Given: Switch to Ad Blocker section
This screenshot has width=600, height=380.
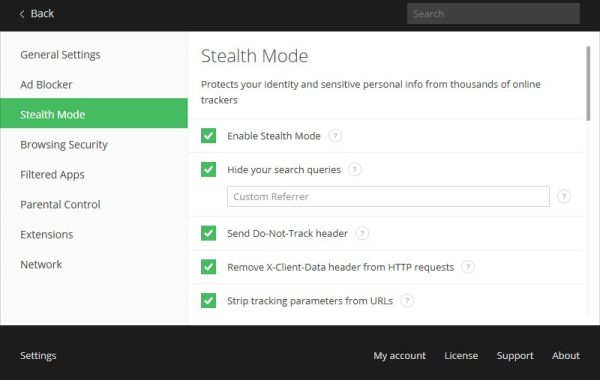Looking at the screenshot, I should point(46,85).
